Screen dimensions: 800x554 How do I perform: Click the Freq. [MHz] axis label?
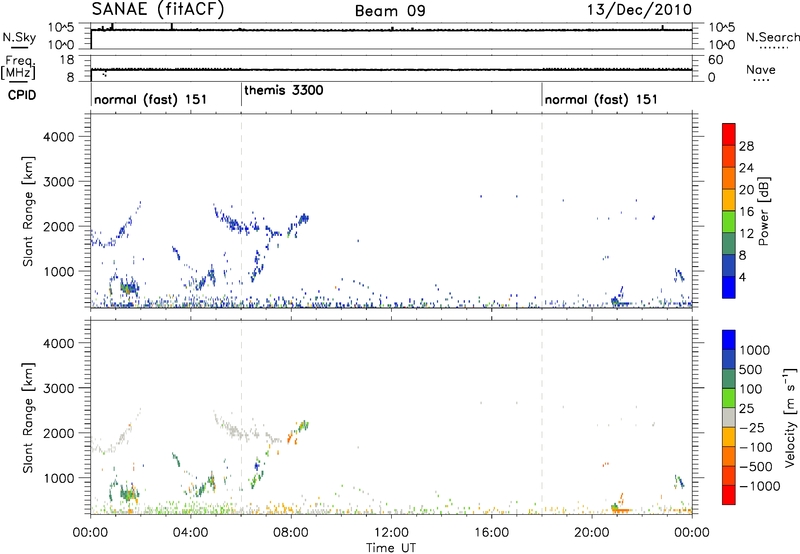coord(18,68)
